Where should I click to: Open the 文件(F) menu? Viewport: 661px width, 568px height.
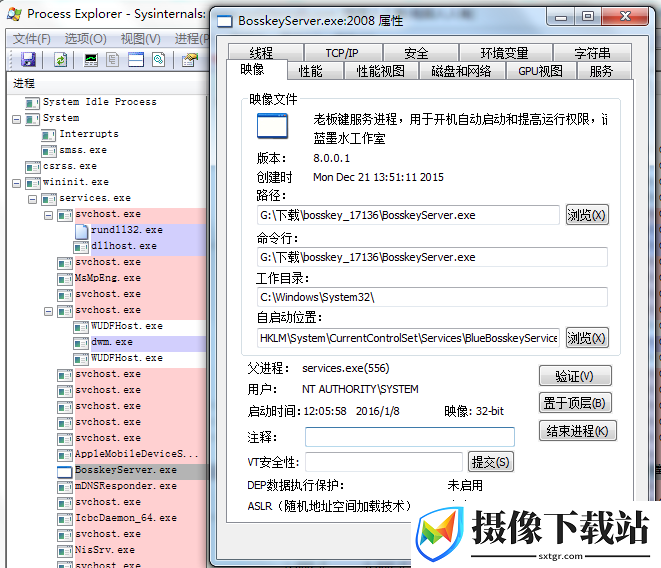(32, 39)
